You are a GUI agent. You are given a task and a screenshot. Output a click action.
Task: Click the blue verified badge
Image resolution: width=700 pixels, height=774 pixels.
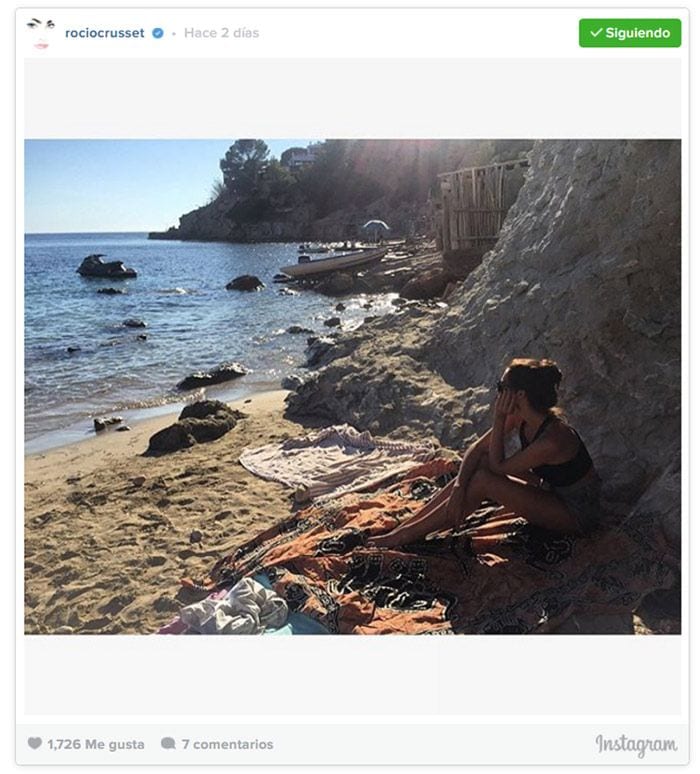[x=157, y=33]
